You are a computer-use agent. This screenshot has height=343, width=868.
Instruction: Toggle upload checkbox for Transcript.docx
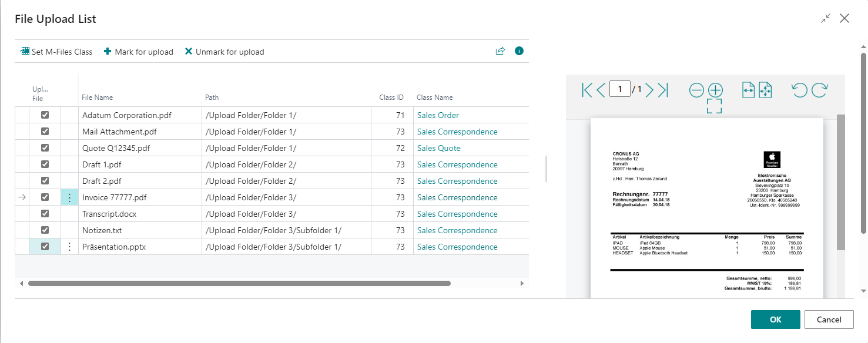tap(45, 214)
